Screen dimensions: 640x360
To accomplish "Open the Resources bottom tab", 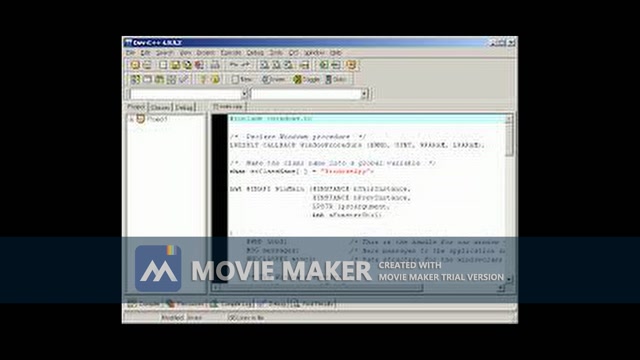I will 186,304.
